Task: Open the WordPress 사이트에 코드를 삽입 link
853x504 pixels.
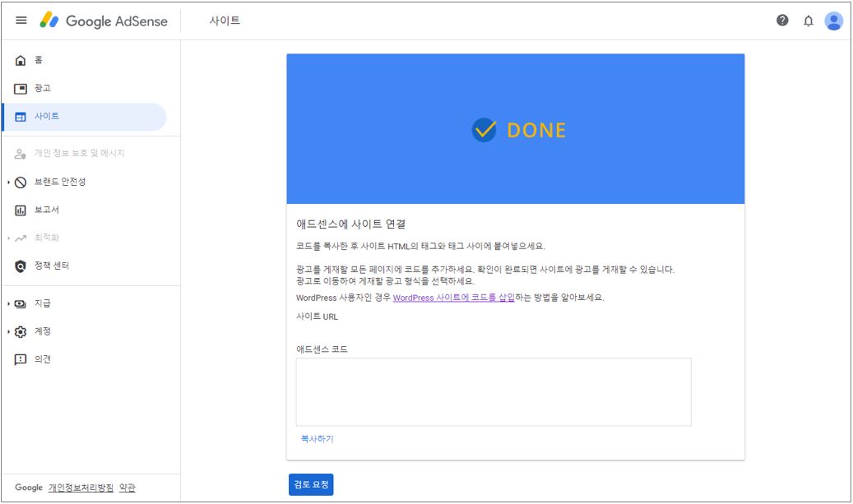Action: click(x=453, y=298)
